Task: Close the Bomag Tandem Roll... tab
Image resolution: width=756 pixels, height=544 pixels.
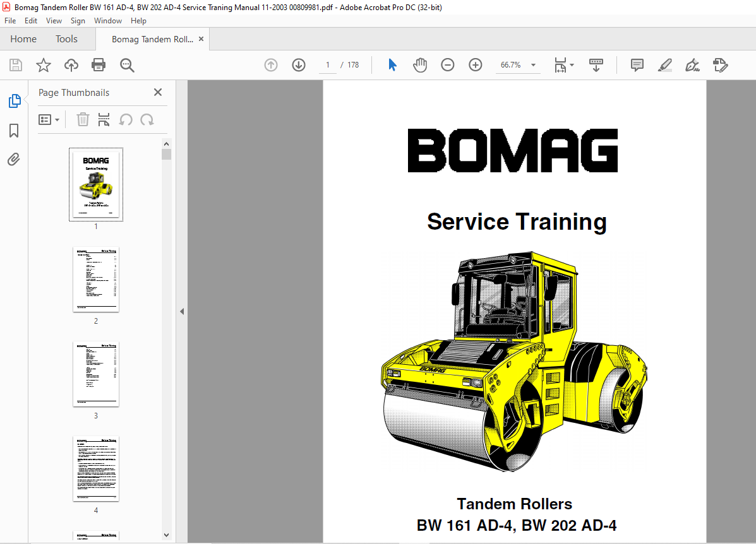Action: (201, 39)
